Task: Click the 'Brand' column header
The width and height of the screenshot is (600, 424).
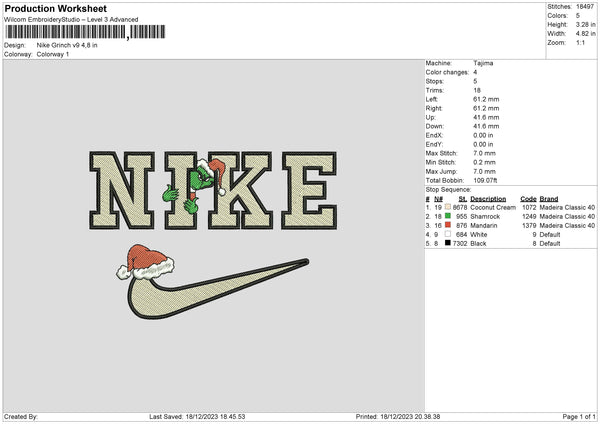Action: (549, 199)
